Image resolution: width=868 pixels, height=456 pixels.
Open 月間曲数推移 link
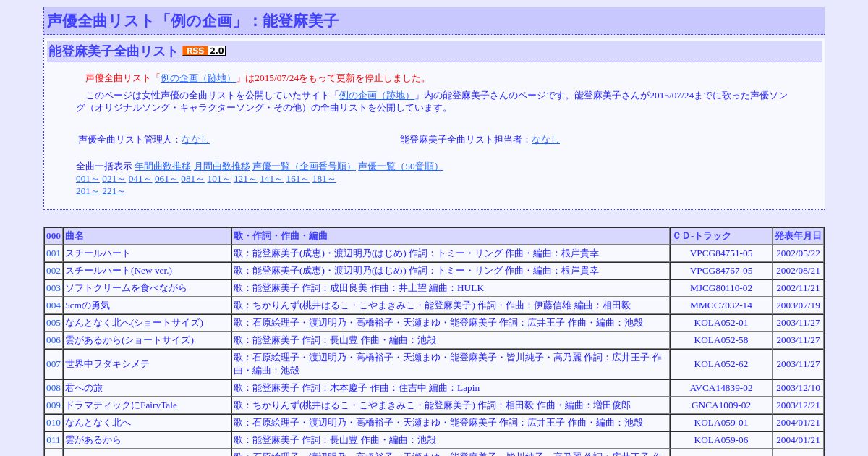(x=222, y=166)
